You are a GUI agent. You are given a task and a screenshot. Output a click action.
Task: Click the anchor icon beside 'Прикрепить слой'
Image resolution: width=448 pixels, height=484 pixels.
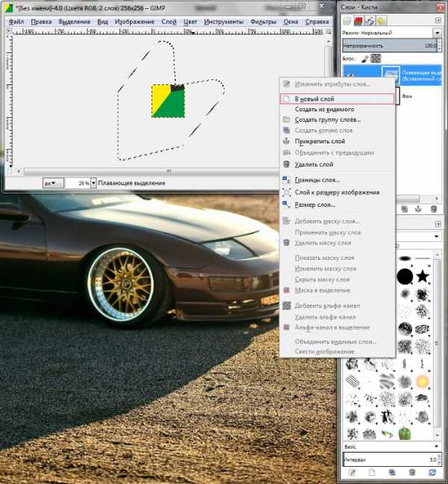pyautogui.click(x=287, y=141)
